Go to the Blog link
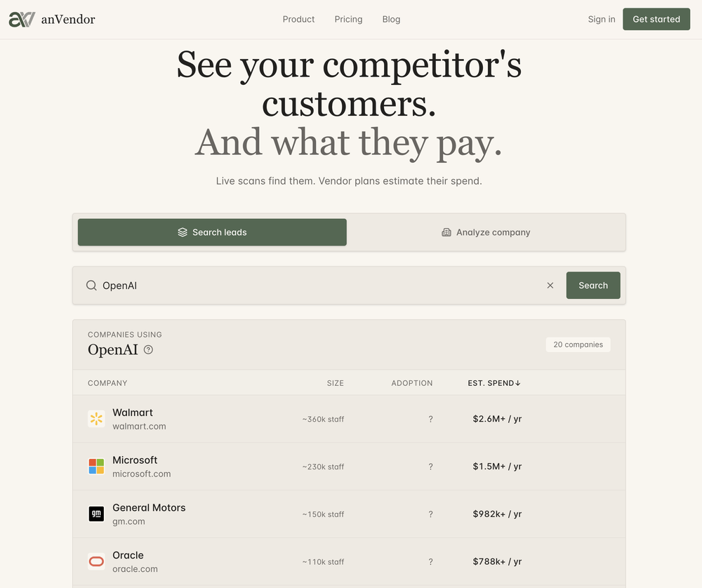This screenshot has height=588, width=702. [x=391, y=19]
